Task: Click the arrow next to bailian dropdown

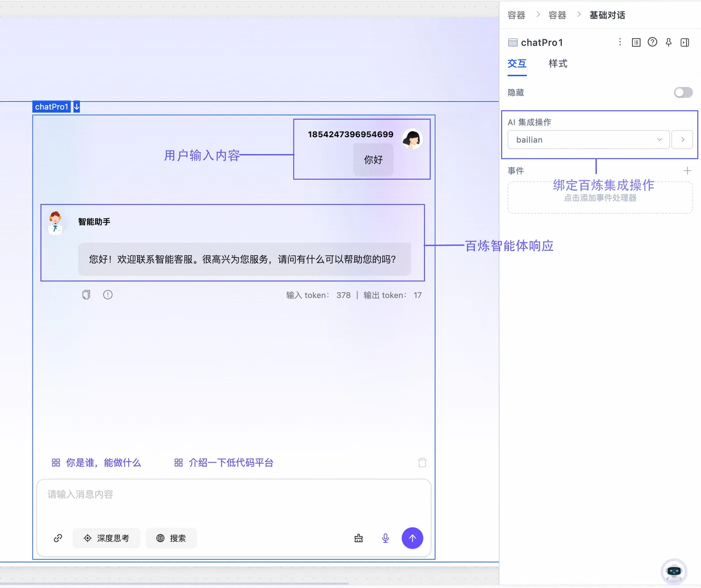Action: point(682,140)
